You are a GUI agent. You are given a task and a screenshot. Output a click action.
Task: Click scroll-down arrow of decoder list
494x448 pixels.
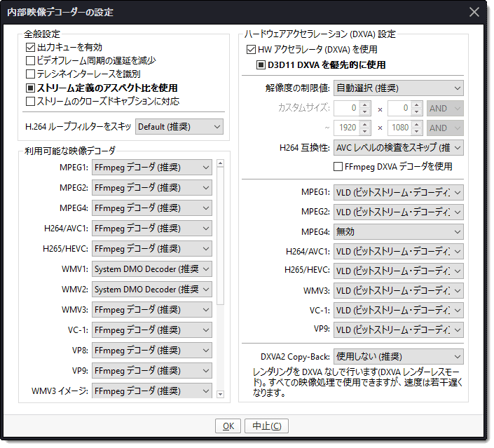point(221,394)
